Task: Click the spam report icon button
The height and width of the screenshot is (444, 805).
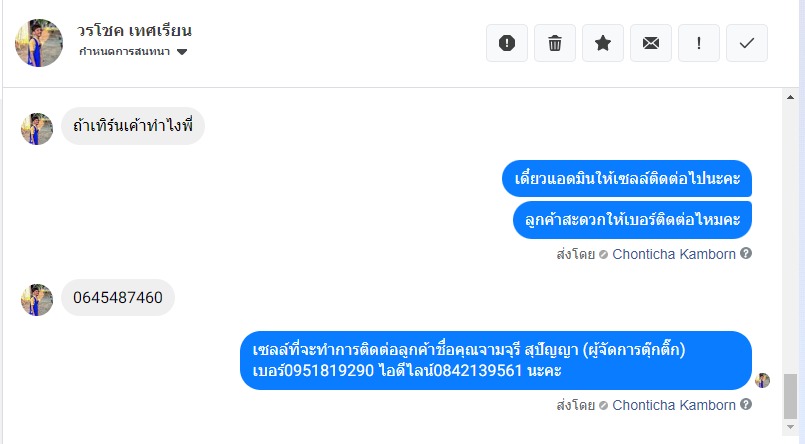Action: [x=507, y=43]
